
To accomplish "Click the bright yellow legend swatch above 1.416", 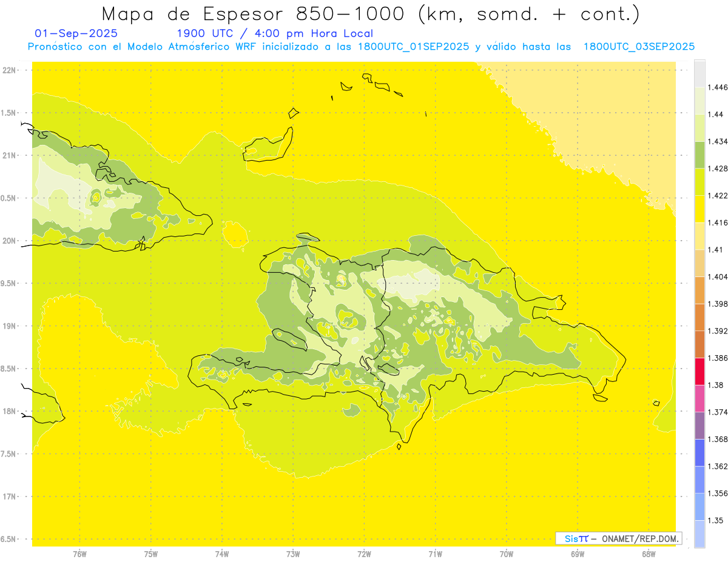I will coord(699,209).
